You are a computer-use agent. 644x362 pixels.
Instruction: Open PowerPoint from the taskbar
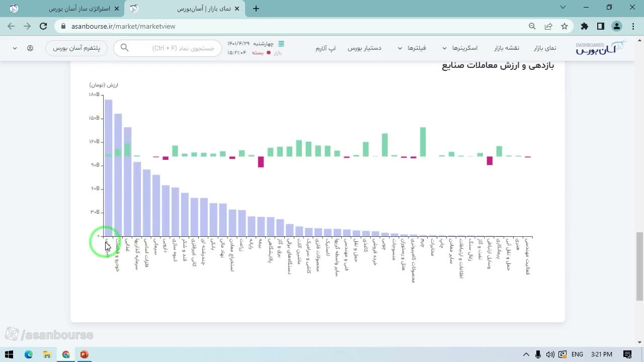[85, 354]
